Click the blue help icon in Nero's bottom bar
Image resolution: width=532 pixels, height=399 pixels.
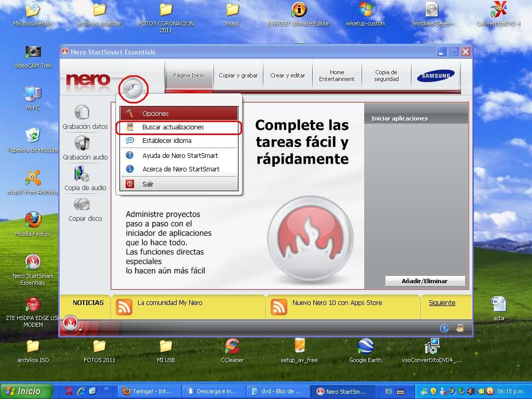tap(444, 328)
